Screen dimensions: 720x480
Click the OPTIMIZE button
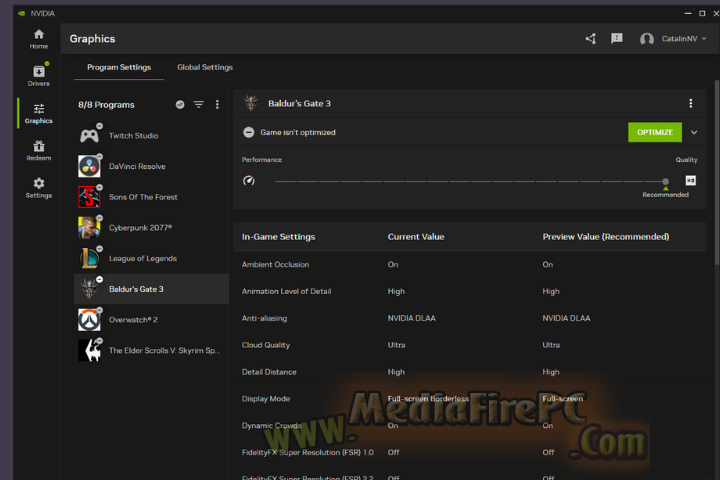tap(655, 132)
